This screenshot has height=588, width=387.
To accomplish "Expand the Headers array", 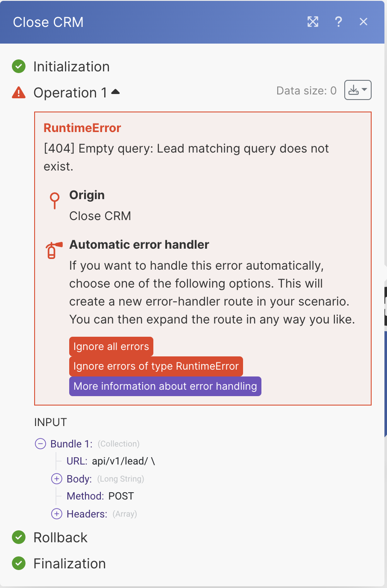I will [x=56, y=514].
